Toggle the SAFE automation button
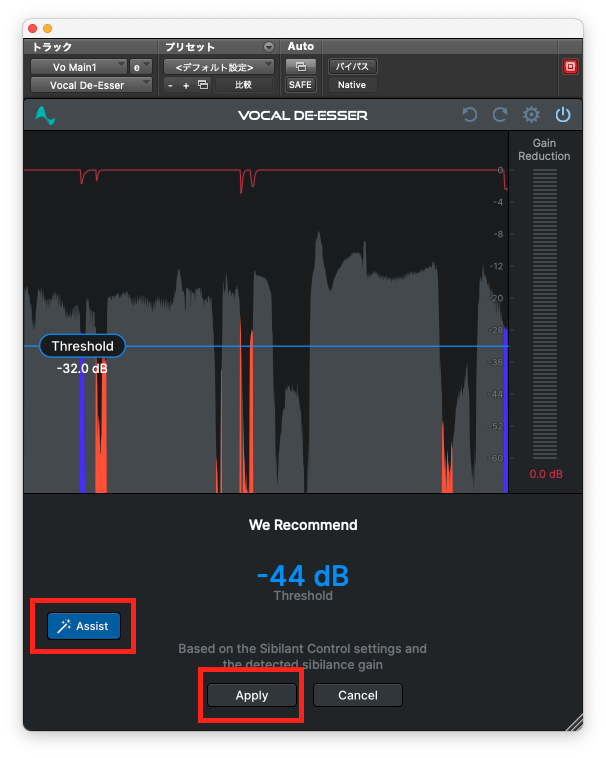606x758 pixels. [300, 85]
